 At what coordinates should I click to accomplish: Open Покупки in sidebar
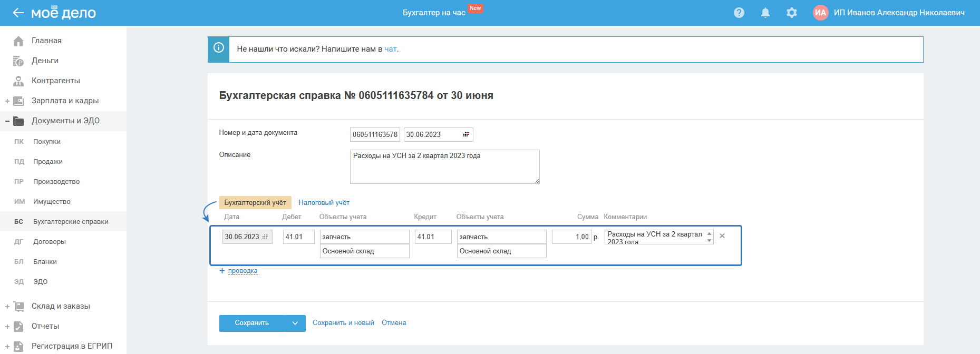[x=47, y=142]
